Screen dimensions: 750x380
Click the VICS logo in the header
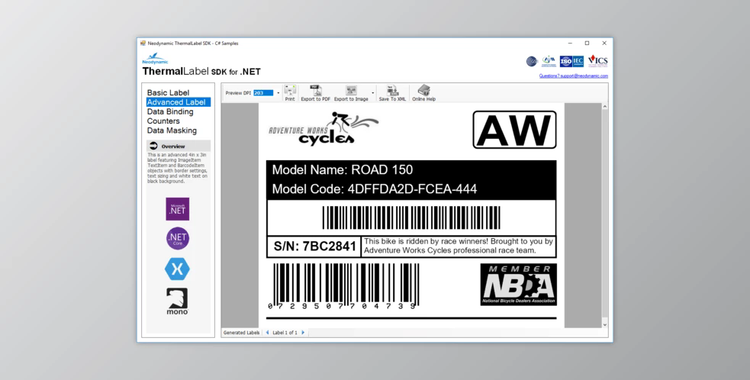[598, 60]
